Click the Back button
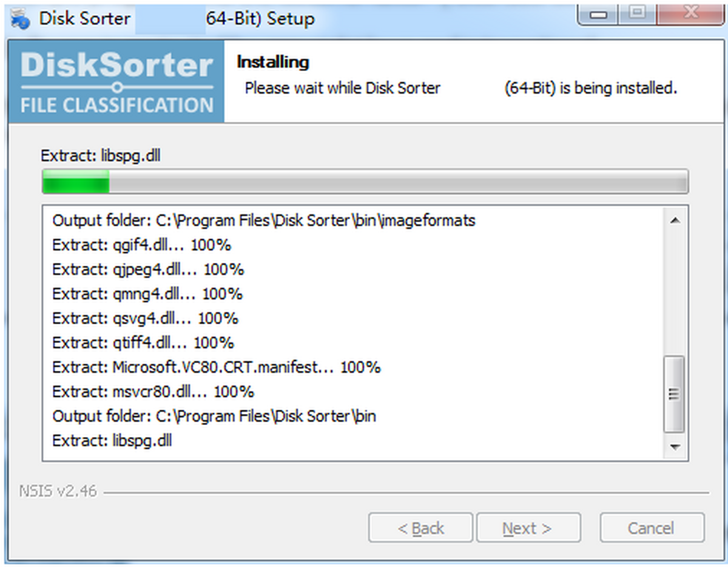The height and width of the screenshot is (567, 728). (x=420, y=528)
